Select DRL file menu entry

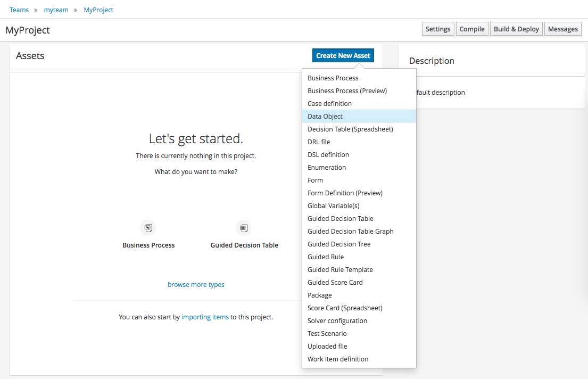(359, 142)
